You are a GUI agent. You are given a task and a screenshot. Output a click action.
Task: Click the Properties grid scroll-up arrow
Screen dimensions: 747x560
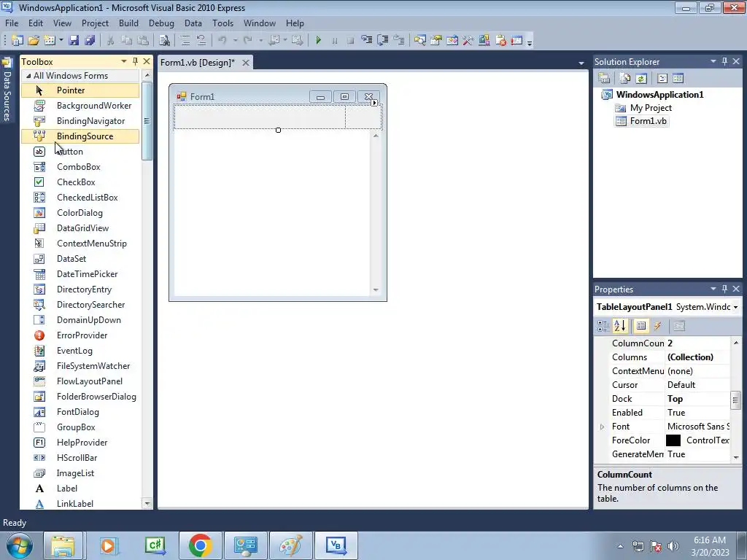(x=736, y=343)
